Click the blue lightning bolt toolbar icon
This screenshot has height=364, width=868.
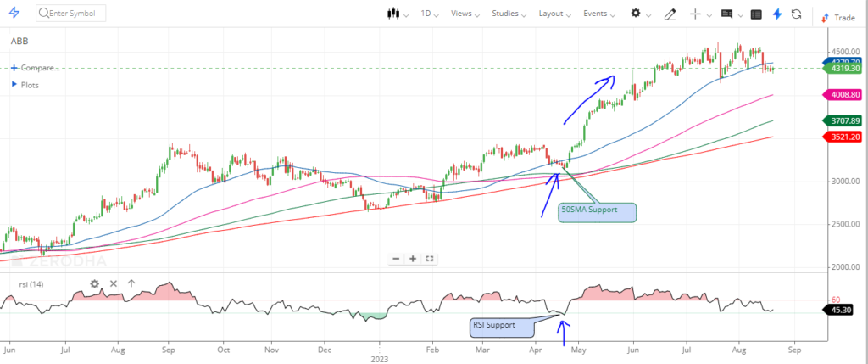tap(777, 14)
